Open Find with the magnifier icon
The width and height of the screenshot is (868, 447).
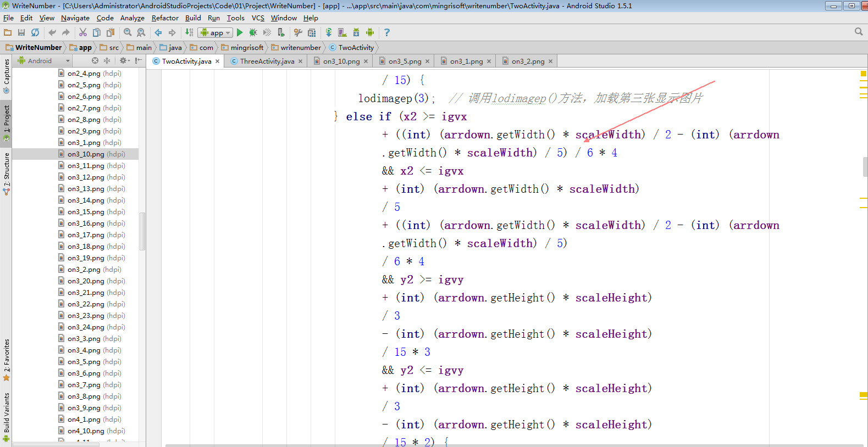coord(128,32)
